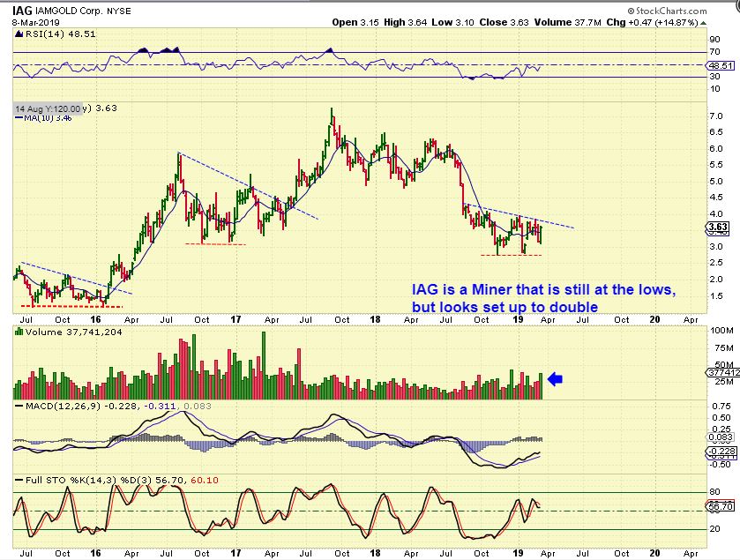
Task: Click the 18 year label under the price chart
Action: coord(375,319)
